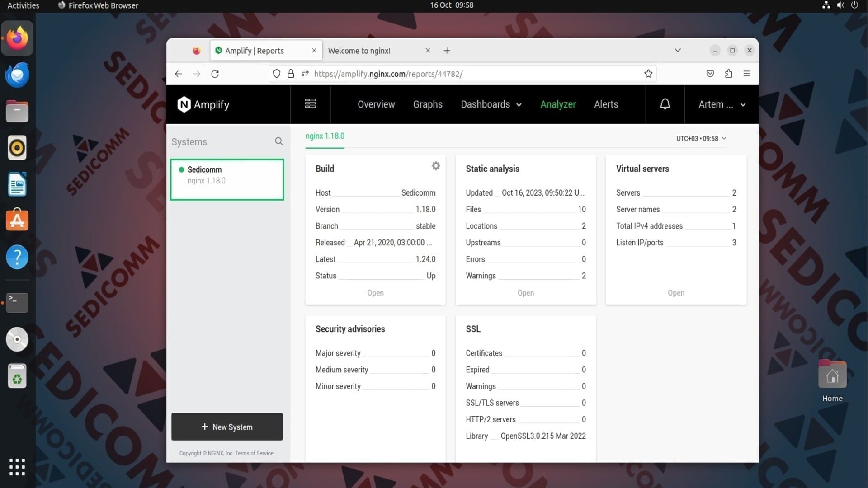Click the inventory list icon in header

(x=310, y=104)
